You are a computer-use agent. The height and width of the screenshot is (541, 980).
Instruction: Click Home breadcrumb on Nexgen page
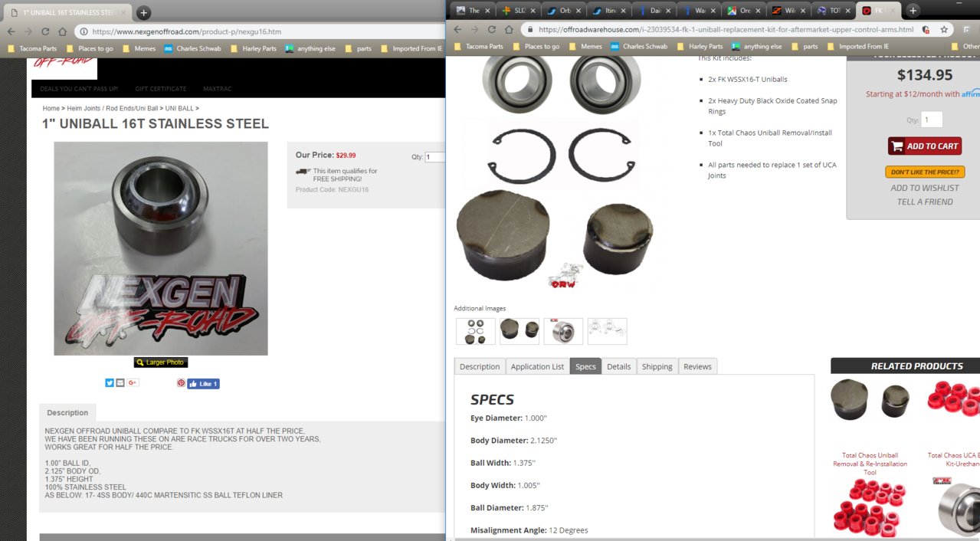[51, 109]
